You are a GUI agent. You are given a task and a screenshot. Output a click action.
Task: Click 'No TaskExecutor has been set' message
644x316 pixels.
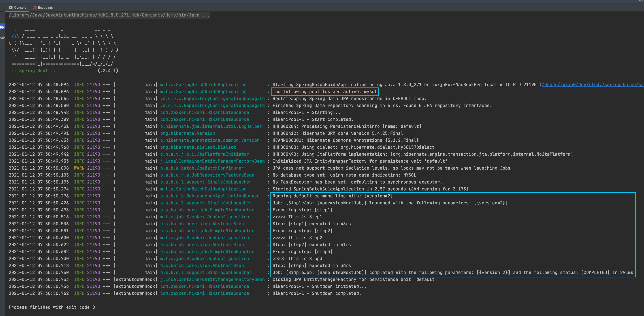tap(357, 182)
